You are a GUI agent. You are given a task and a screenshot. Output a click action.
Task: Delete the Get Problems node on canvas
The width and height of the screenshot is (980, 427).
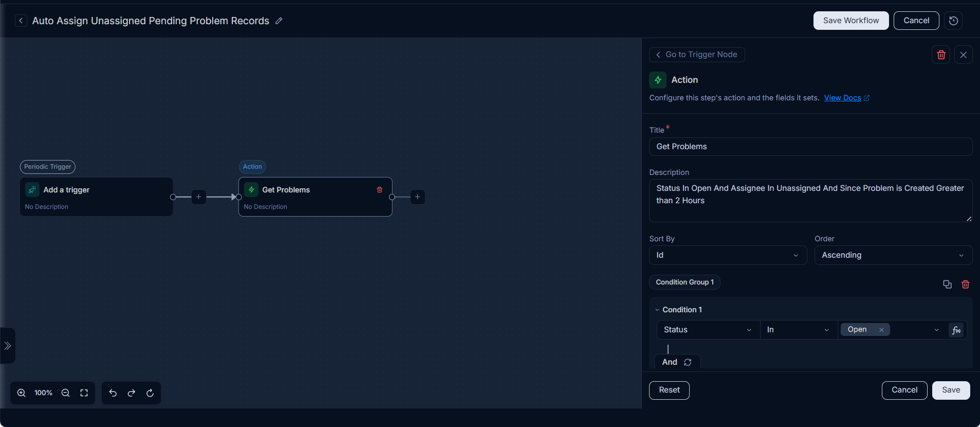click(380, 190)
